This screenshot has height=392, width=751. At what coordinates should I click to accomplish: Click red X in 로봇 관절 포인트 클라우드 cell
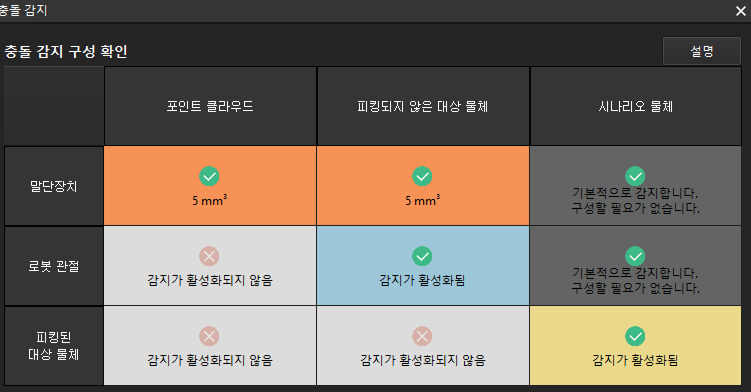coord(209,256)
